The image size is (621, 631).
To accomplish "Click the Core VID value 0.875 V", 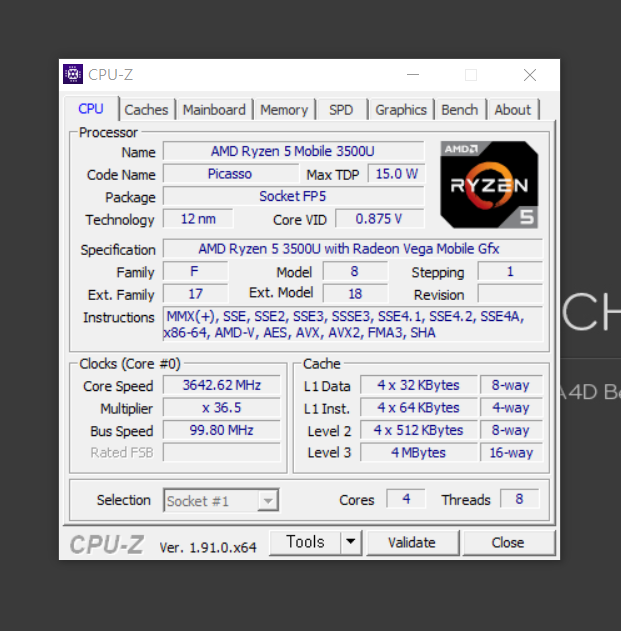I will 380,219.
